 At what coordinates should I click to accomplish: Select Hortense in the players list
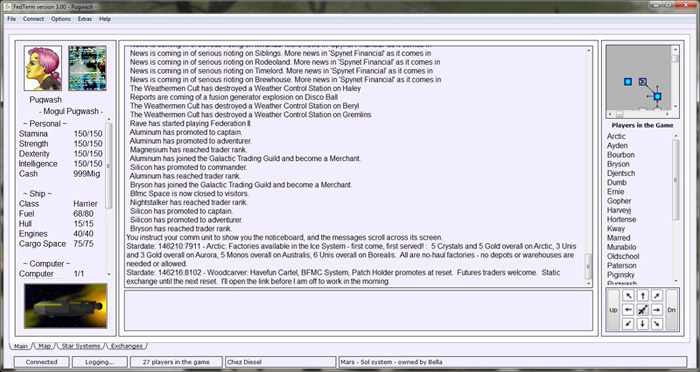pyautogui.click(x=621, y=219)
